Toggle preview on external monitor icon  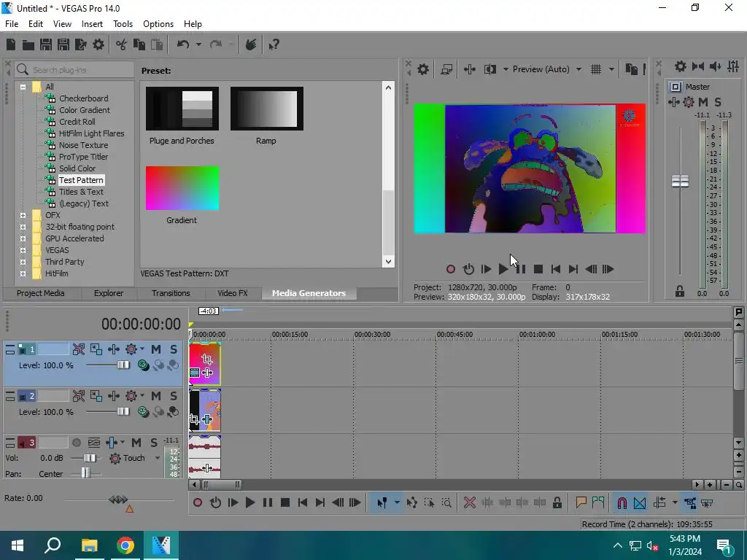pyautogui.click(x=446, y=69)
